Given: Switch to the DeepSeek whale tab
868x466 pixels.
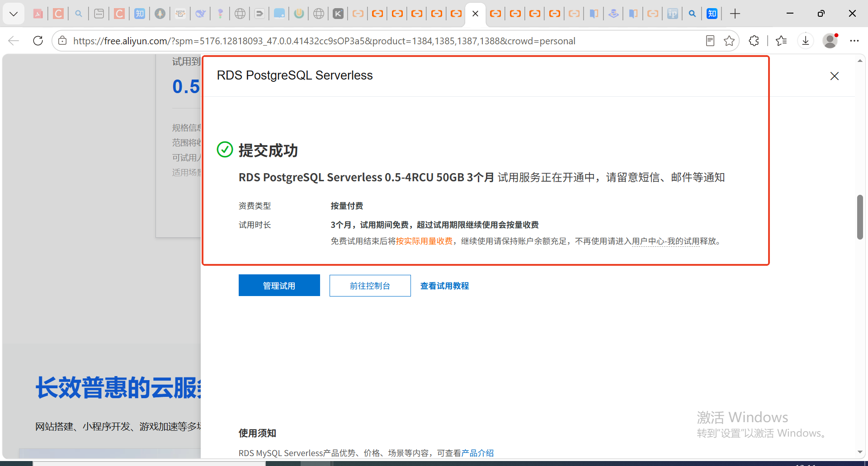Looking at the screenshot, I should pos(200,14).
